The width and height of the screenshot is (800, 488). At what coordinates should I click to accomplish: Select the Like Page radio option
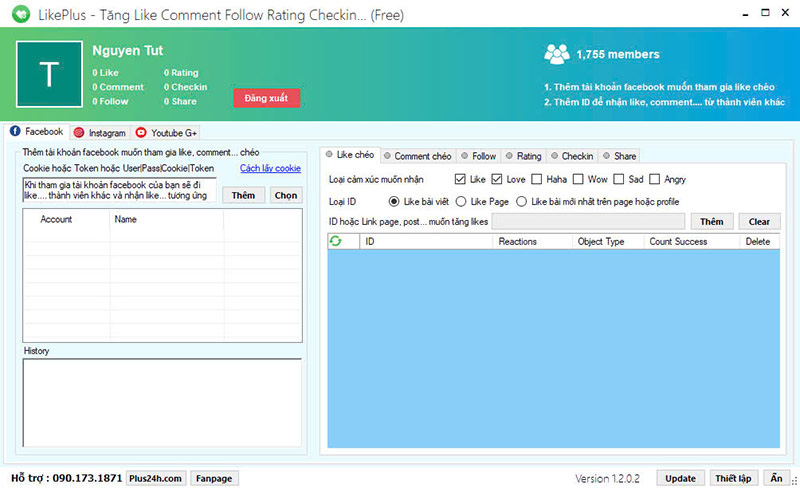[x=461, y=202]
